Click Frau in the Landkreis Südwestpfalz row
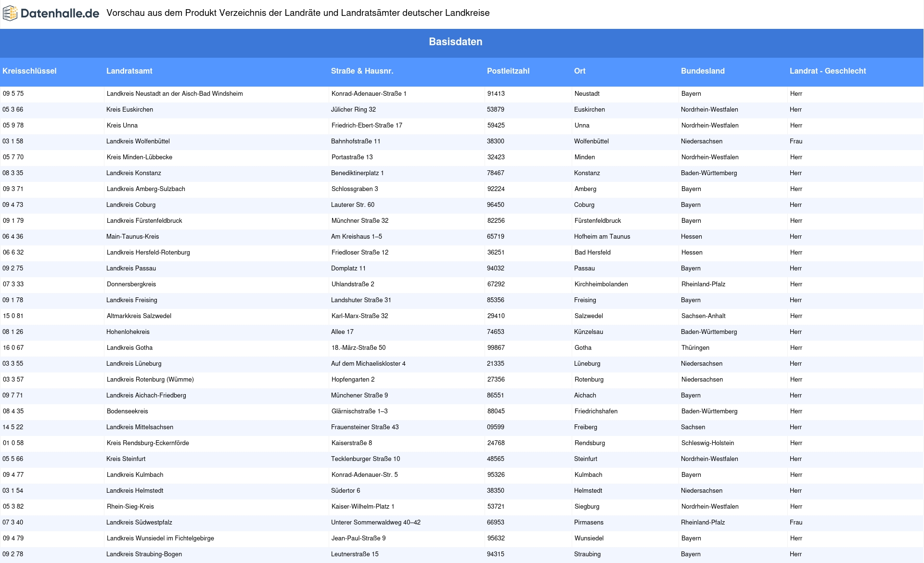Image resolution: width=924 pixels, height=563 pixels. (x=796, y=523)
